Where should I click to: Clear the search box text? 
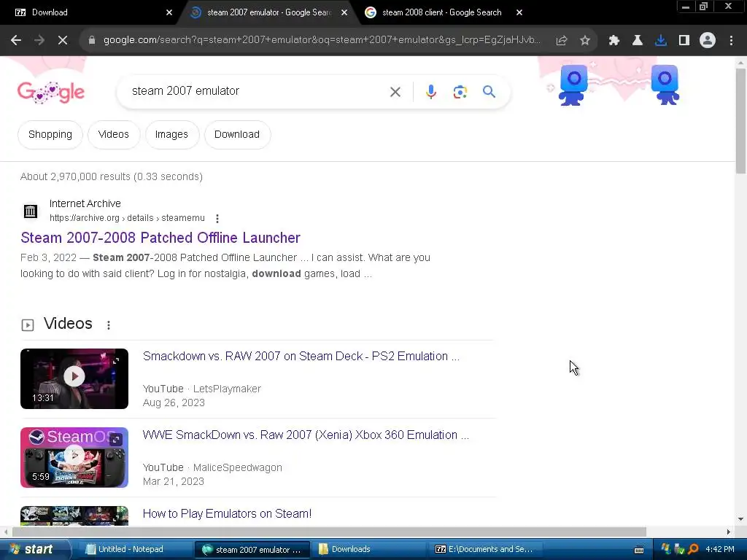[395, 91]
